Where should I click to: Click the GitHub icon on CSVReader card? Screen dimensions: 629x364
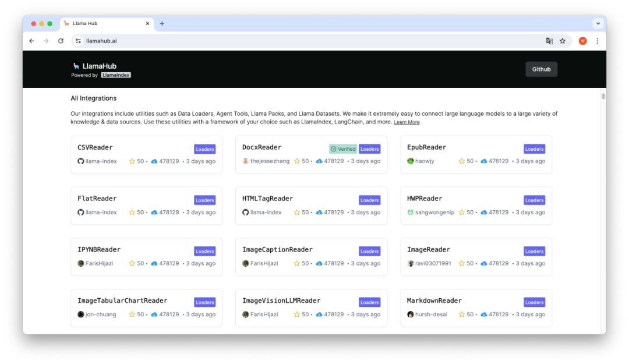click(x=80, y=161)
